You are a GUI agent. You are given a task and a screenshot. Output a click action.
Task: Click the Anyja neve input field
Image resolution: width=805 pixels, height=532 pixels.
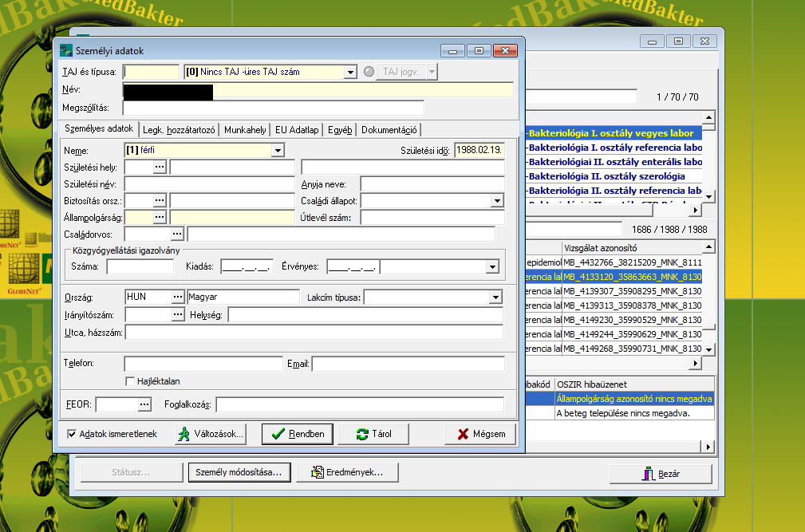(432, 183)
